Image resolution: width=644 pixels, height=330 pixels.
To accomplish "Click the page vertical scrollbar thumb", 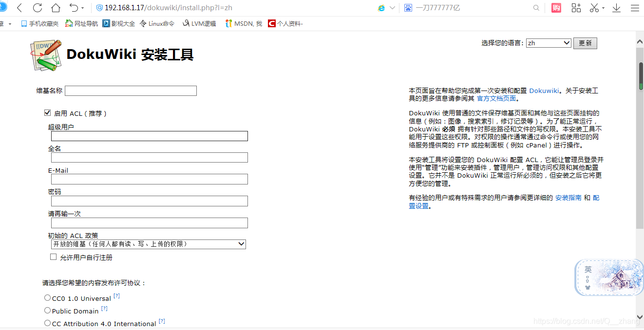I will coord(640,138).
